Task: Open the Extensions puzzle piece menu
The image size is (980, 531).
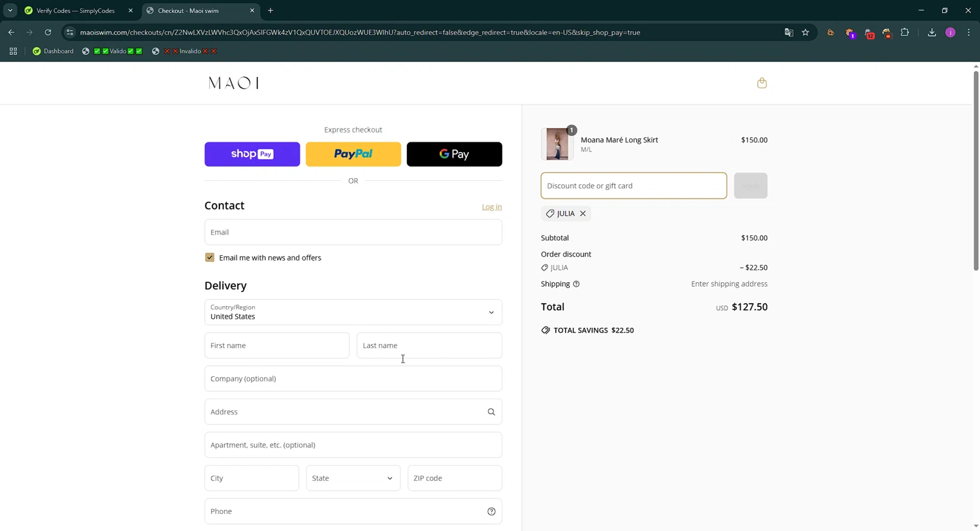Action: (905, 32)
